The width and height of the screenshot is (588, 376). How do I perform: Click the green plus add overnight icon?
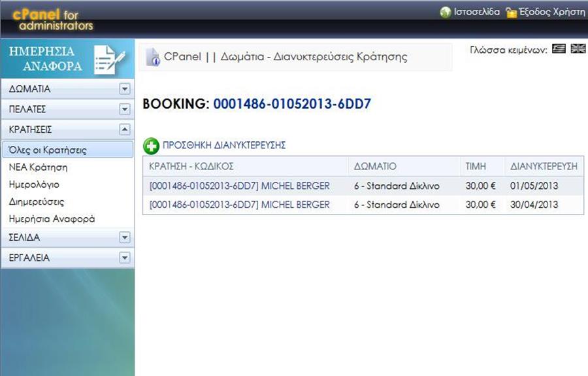[151, 146]
